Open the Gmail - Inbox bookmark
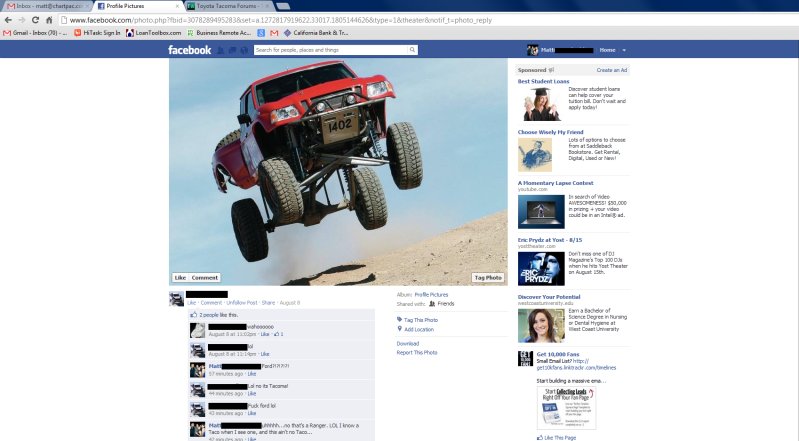The width and height of the screenshot is (799, 441). (35, 33)
